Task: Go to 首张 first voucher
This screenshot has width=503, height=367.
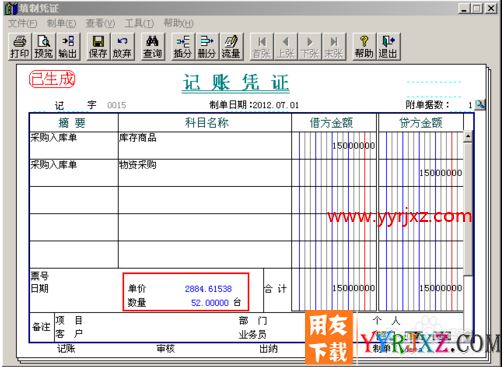Action: click(262, 46)
